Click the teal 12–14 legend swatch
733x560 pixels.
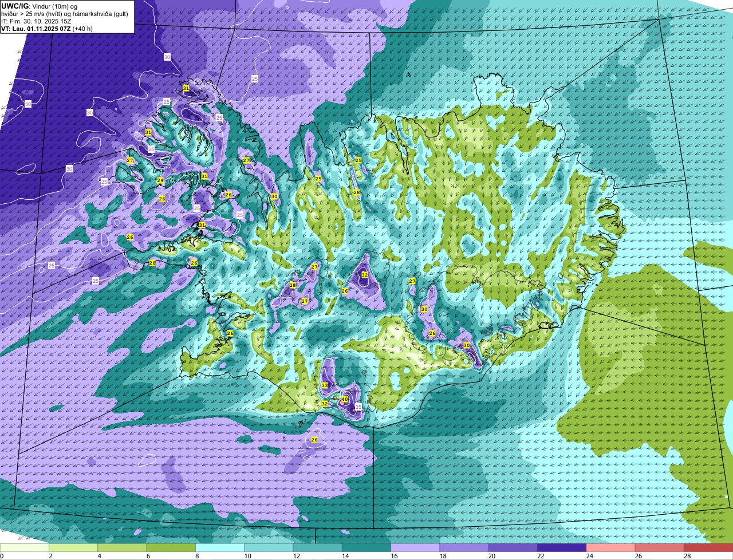tap(318, 547)
